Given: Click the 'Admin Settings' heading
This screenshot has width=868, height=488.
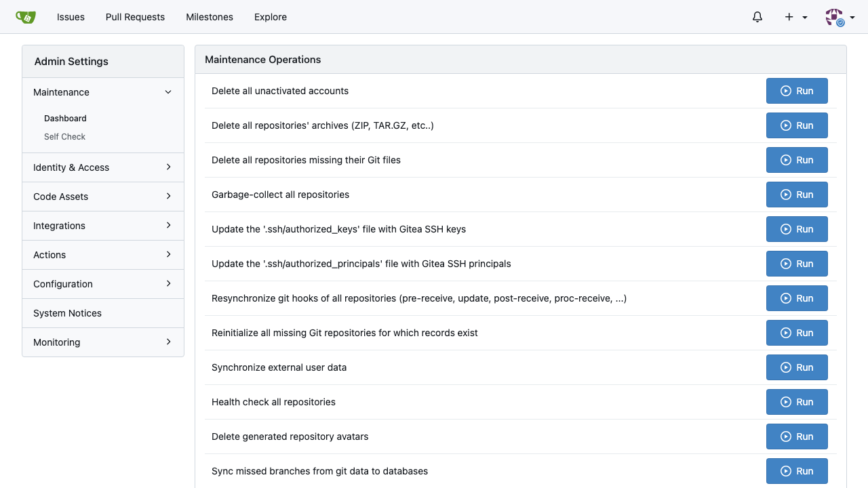Looking at the screenshot, I should coord(71,62).
